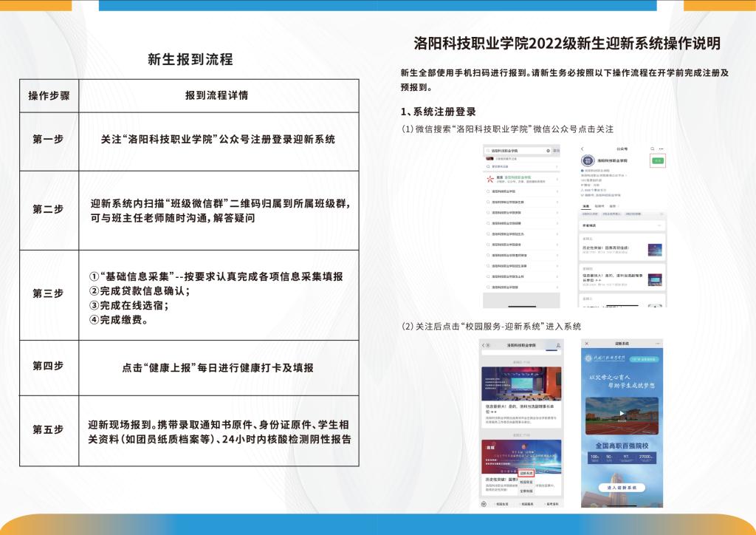Click the profile person icon in the chat header

coord(559,345)
